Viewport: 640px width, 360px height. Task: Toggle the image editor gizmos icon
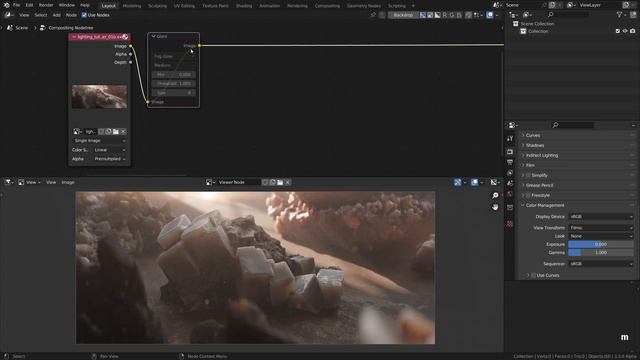pos(458,182)
